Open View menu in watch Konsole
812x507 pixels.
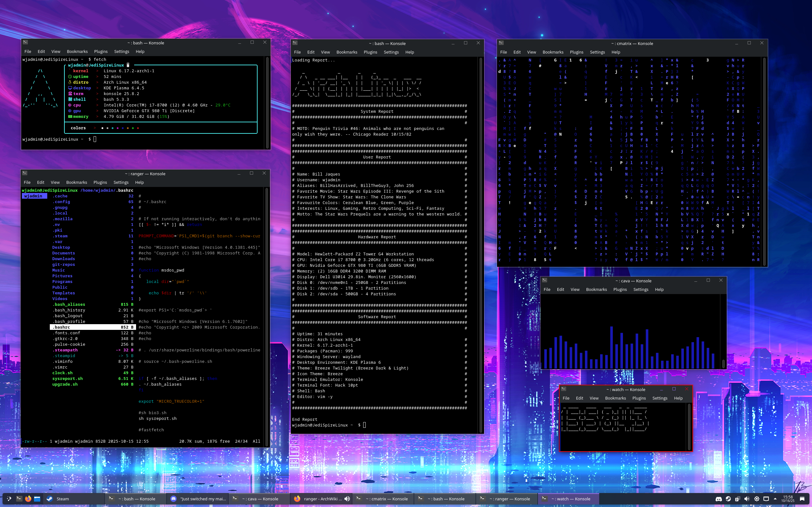coord(594,398)
